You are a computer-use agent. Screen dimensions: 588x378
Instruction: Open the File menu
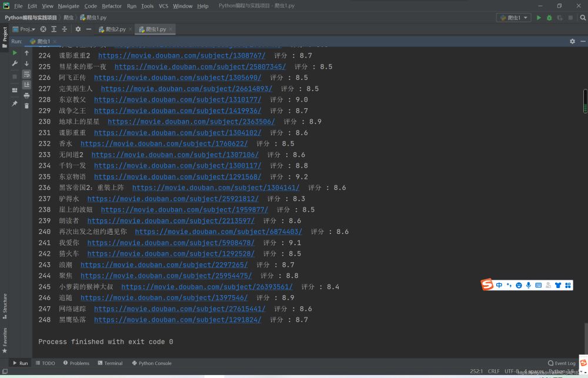[18, 6]
